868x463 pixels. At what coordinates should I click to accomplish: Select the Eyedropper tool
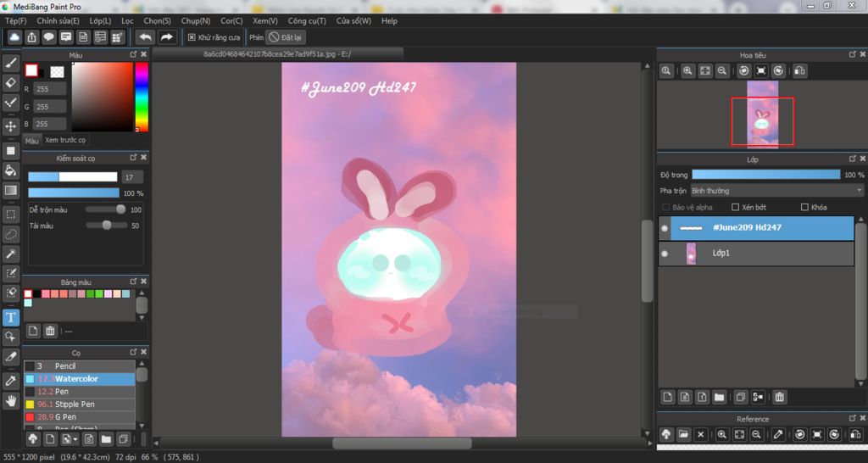pos(10,381)
